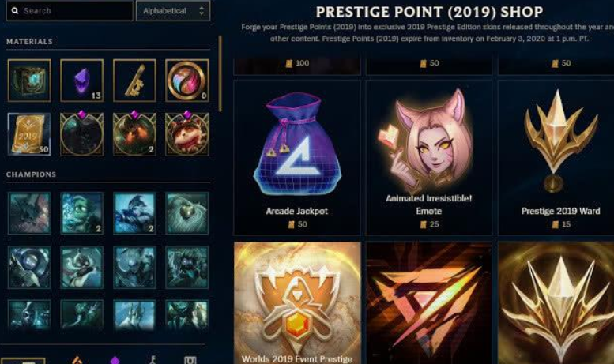The height and width of the screenshot is (364, 614).
Task: Select the orange triangle tab at bottom
Action: coord(77,360)
